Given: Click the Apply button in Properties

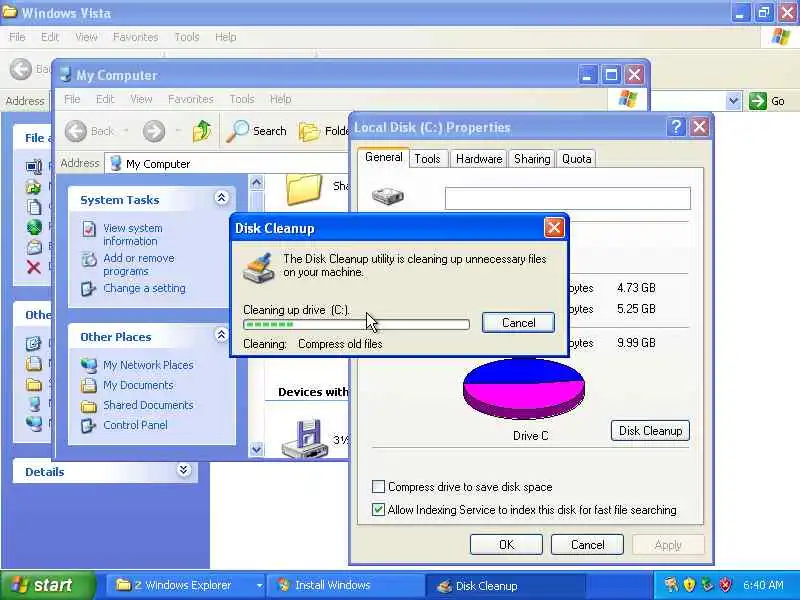Looking at the screenshot, I should (x=668, y=544).
